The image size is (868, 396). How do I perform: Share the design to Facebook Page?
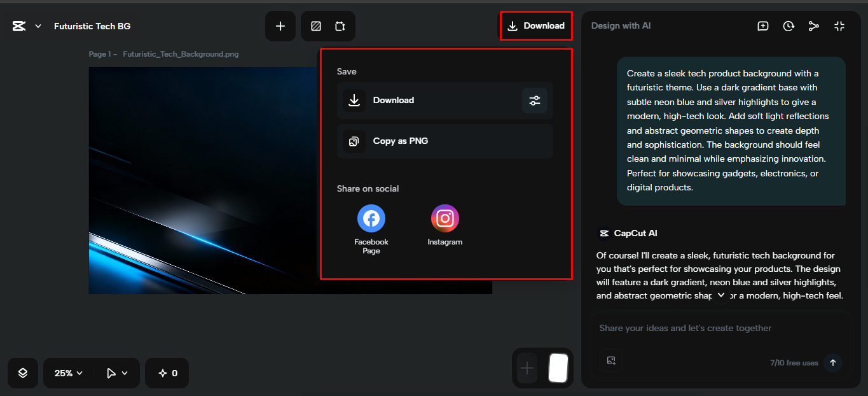[371, 217]
